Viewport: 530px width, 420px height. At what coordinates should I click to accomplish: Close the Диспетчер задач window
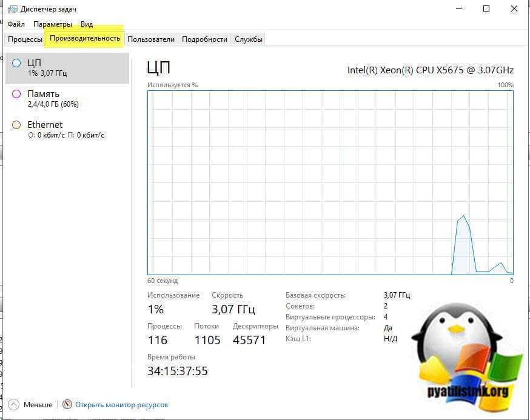coord(514,8)
